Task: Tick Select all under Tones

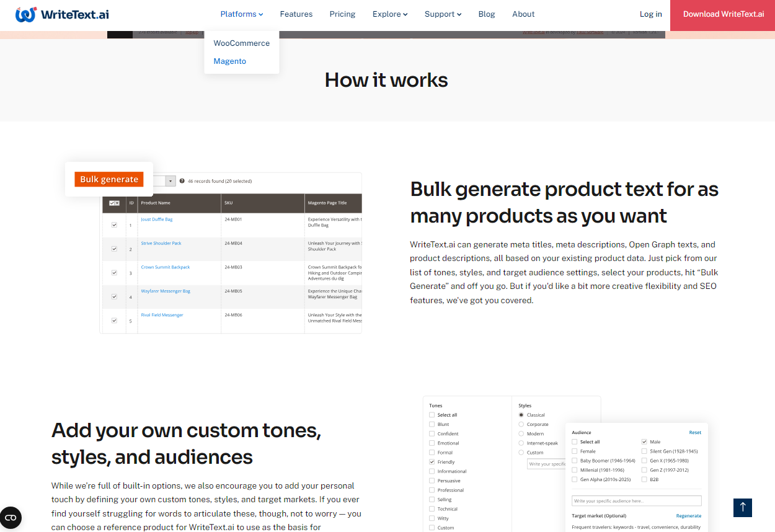Action: click(x=432, y=415)
